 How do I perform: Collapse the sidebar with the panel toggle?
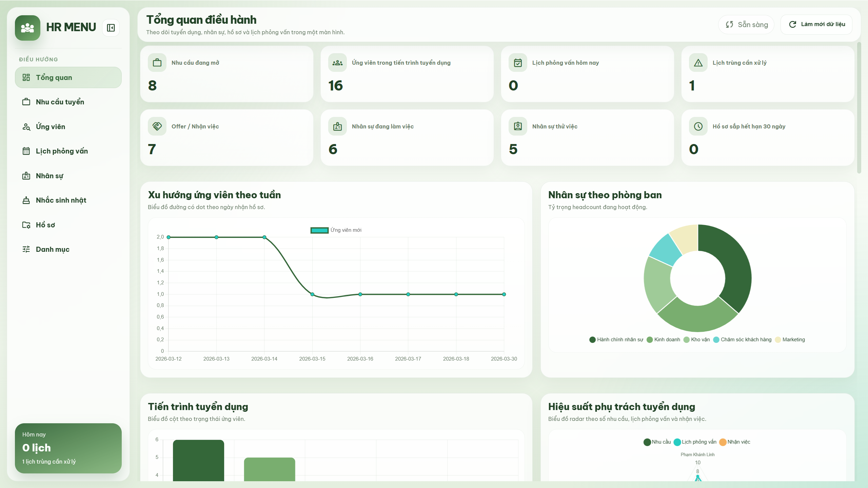[110, 27]
